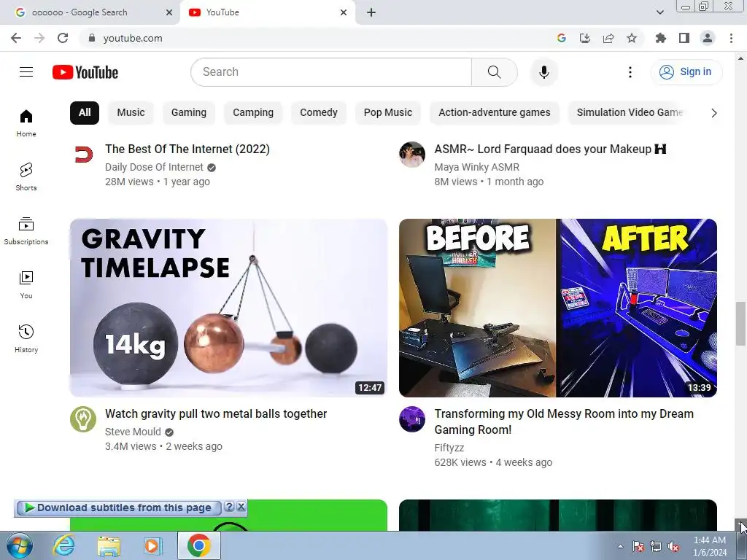This screenshot has width=747, height=560.
Task: Click browser back arrow
Action: coord(16,38)
